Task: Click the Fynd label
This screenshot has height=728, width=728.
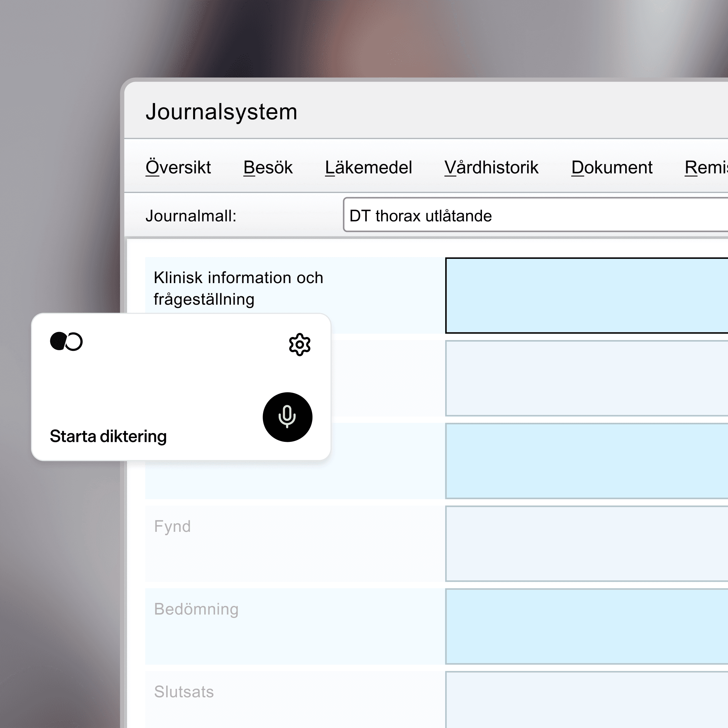Action: pos(172,526)
